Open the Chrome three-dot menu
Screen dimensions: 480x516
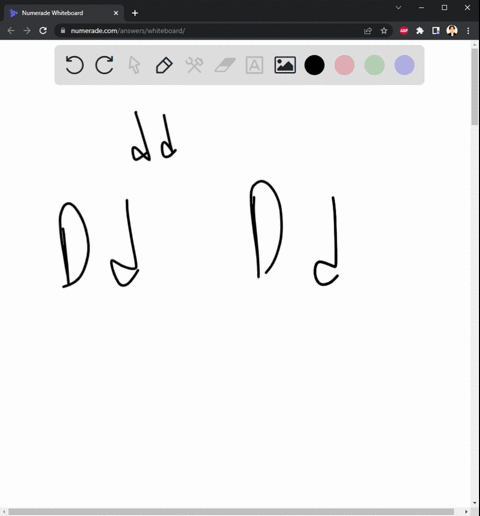(468, 31)
